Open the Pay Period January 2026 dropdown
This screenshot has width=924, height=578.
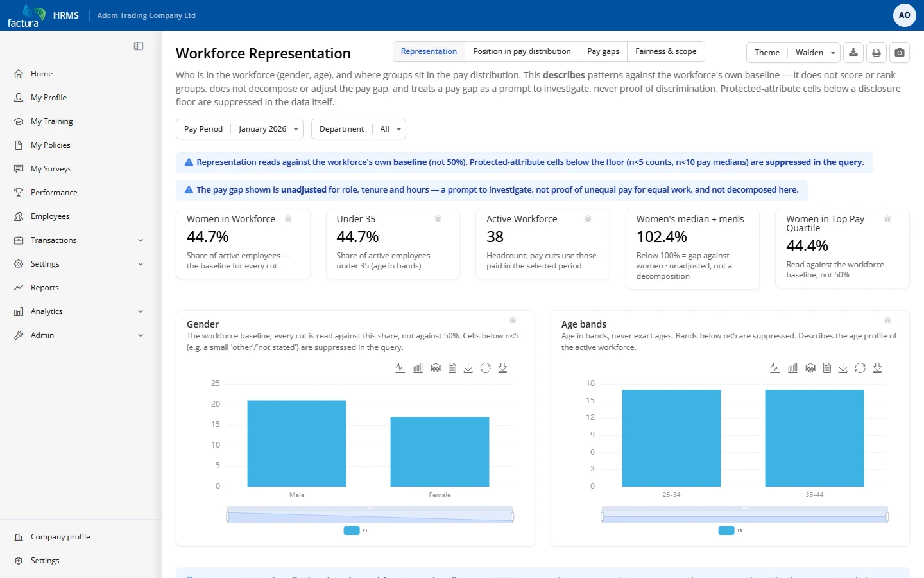coord(239,129)
